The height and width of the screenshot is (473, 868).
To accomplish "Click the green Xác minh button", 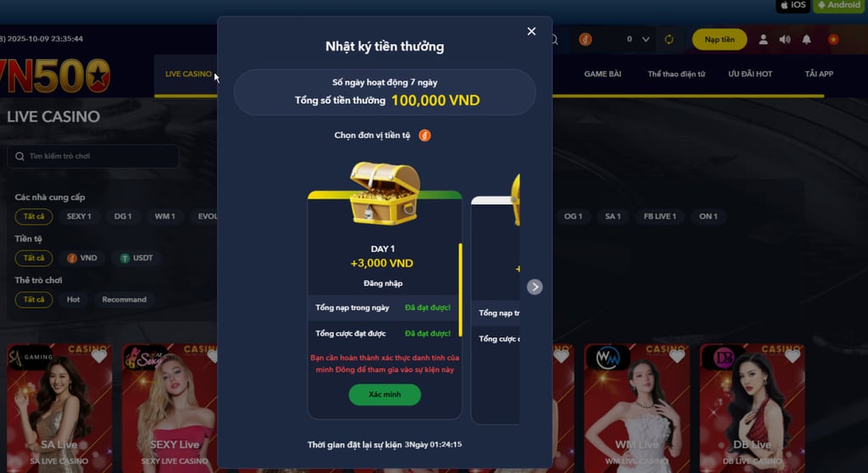I will (x=385, y=394).
